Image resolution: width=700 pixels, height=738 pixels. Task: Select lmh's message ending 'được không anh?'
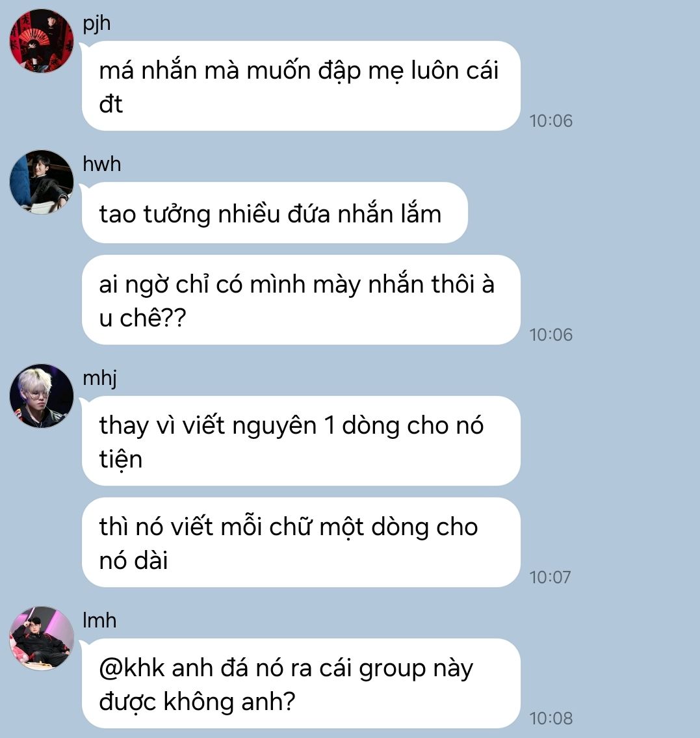pyautogui.click(x=301, y=683)
